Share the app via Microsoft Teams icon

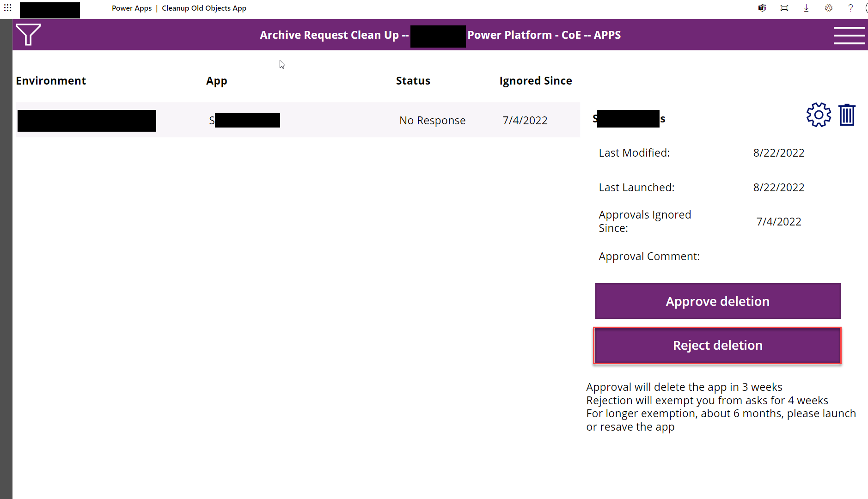coord(761,8)
